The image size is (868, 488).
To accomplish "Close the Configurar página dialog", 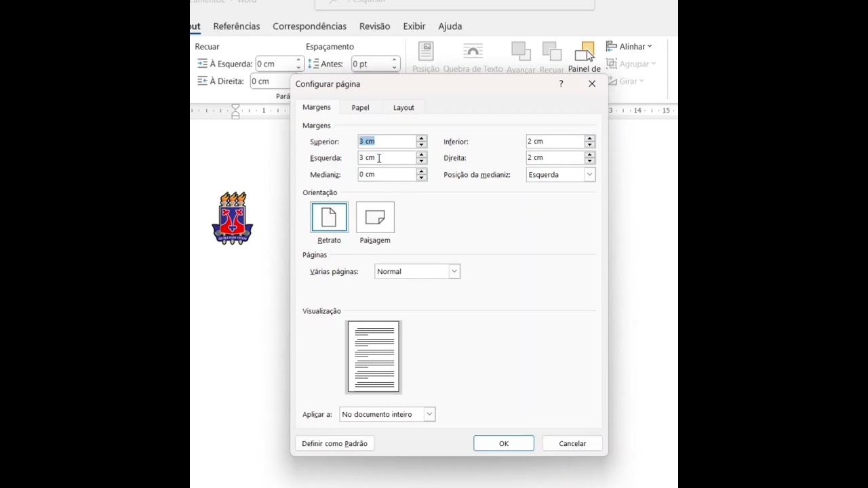I will 592,84.
